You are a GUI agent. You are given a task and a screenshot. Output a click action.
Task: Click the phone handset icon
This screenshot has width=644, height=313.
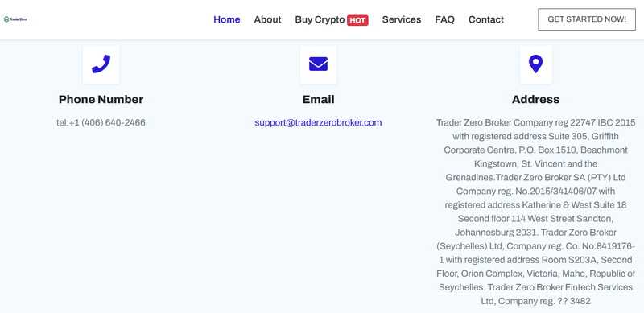click(101, 64)
